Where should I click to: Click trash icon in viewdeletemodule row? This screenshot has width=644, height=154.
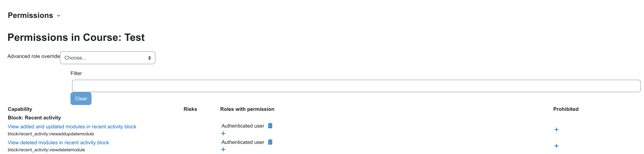point(270,142)
